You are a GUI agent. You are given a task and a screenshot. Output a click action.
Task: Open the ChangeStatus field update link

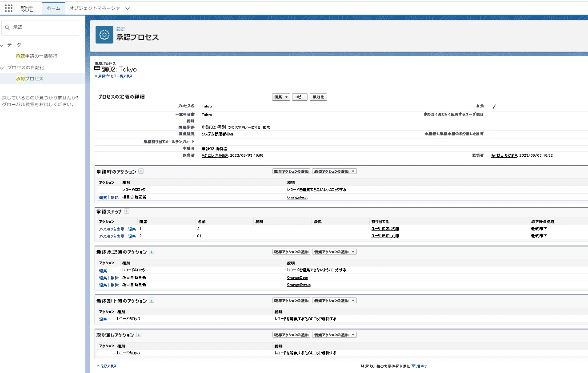coord(299,285)
